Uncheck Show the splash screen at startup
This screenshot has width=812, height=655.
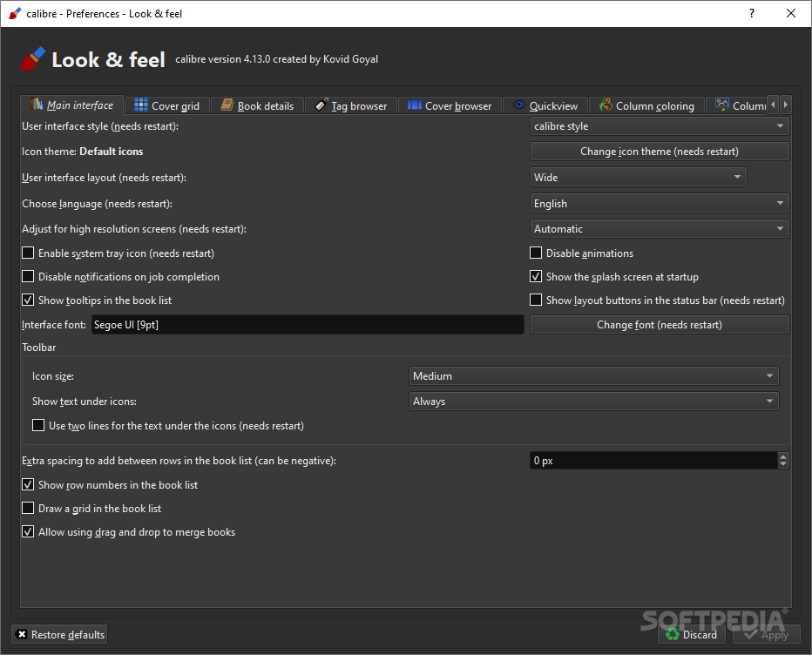click(536, 276)
